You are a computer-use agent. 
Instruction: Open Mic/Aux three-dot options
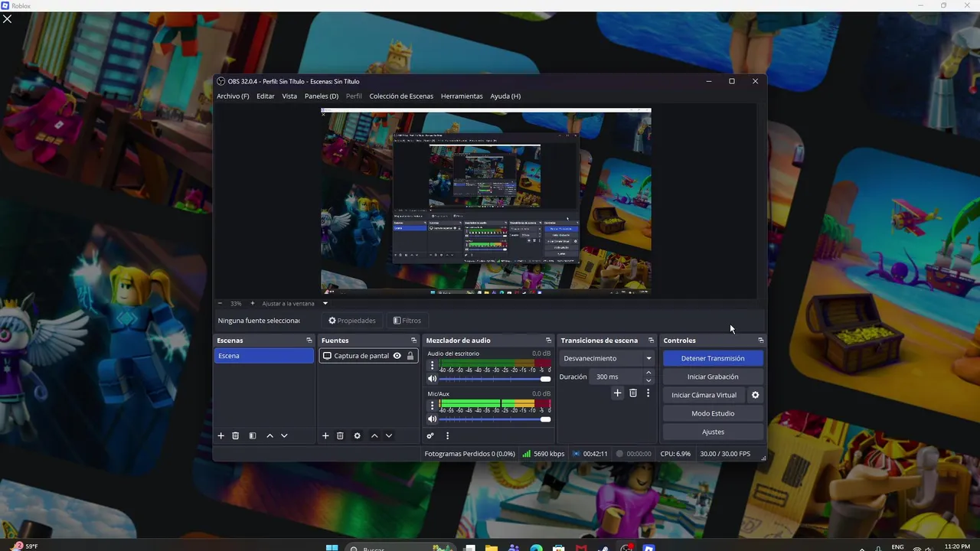click(x=432, y=406)
